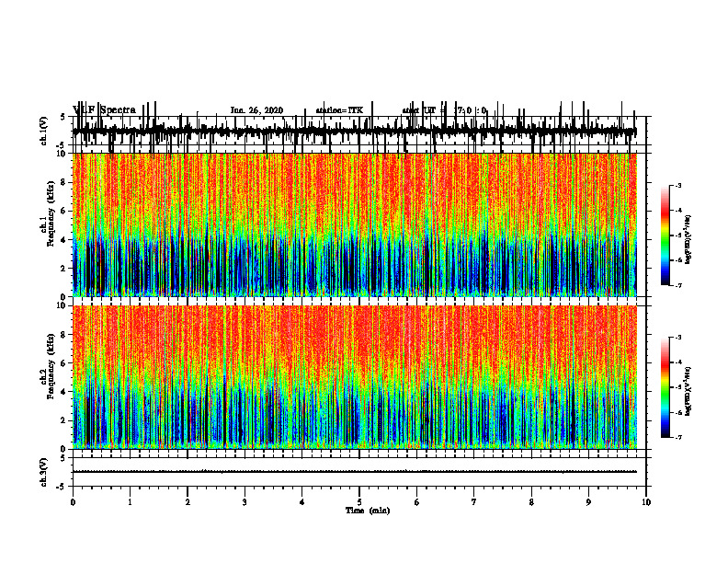
Task: Click the "8" kHz tick on ch.1 frequency axis
Action: tap(63, 182)
